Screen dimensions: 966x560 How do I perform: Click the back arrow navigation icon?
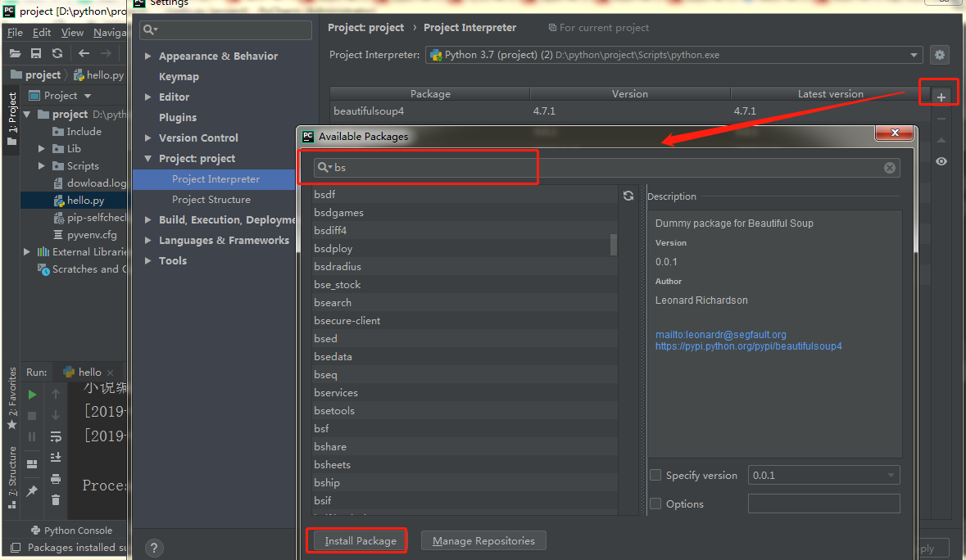(x=84, y=53)
